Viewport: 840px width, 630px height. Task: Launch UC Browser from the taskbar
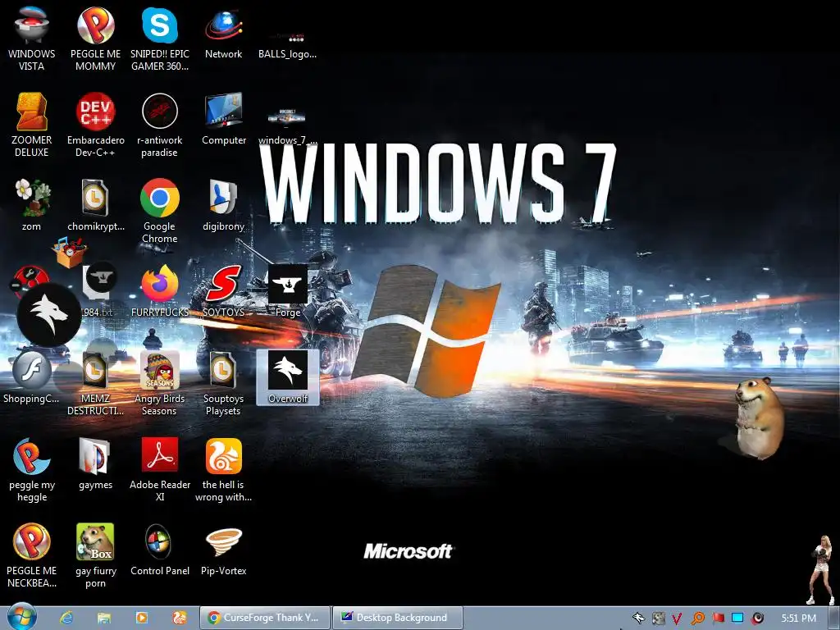pyautogui.click(x=179, y=619)
